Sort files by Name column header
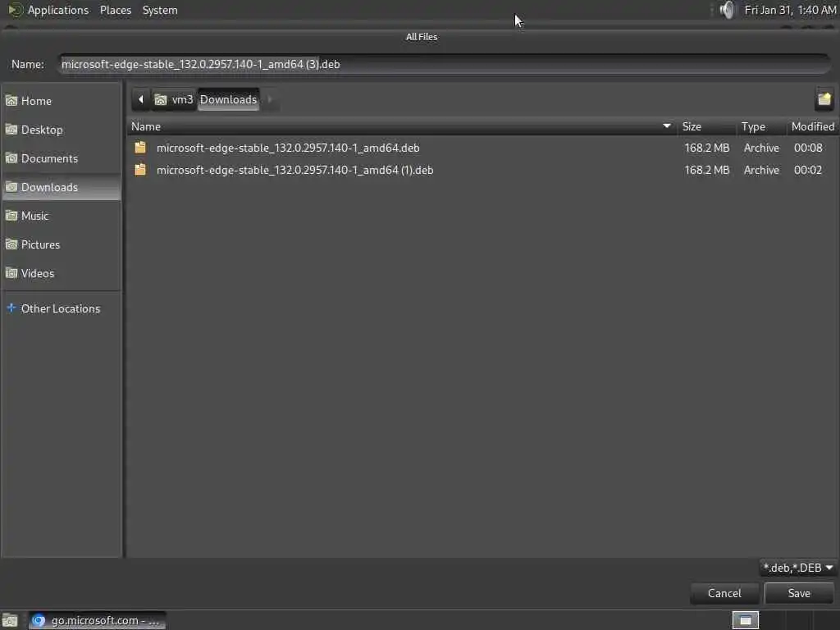The width and height of the screenshot is (840, 630). coord(402,127)
